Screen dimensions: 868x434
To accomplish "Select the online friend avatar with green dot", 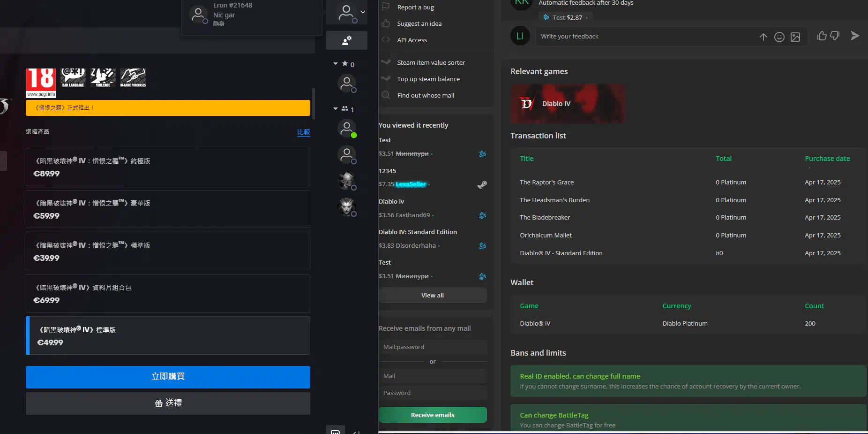I will click(347, 128).
